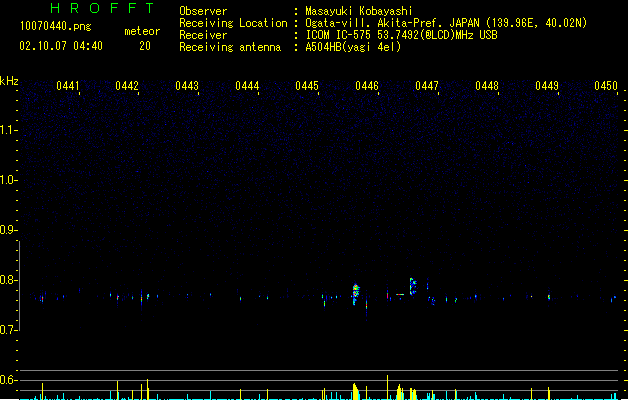Click the tallest yellow intensity spike after 0446
Screen dimensions: 629x400
[x=387, y=387]
